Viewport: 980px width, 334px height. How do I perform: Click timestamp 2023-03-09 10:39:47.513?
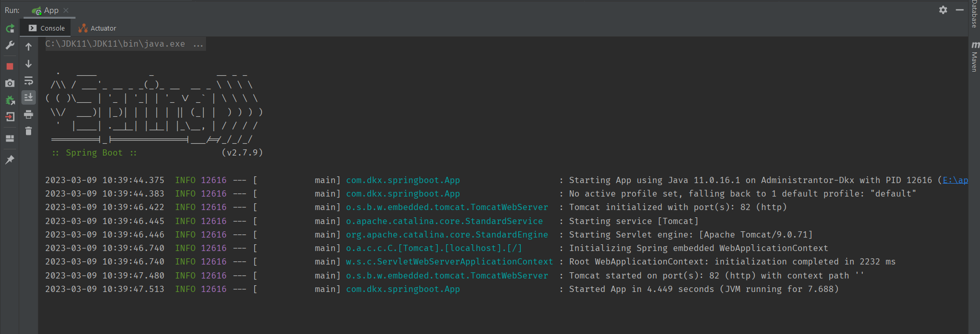click(x=104, y=289)
